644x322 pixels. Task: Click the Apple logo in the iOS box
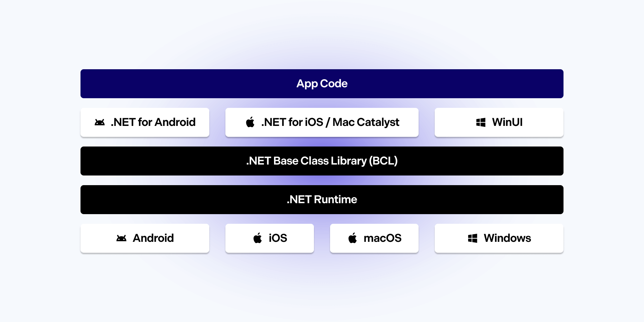[x=258, y=238]
